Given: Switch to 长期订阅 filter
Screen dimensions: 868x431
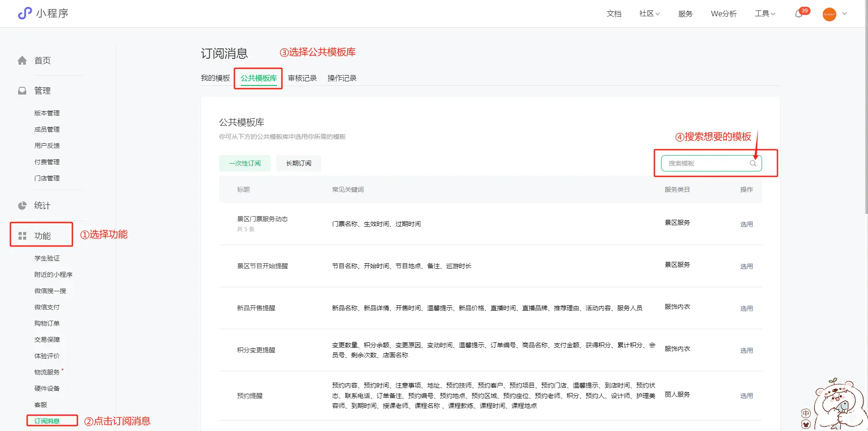Looking at the screenshot, I should click(x=299, y=163).
